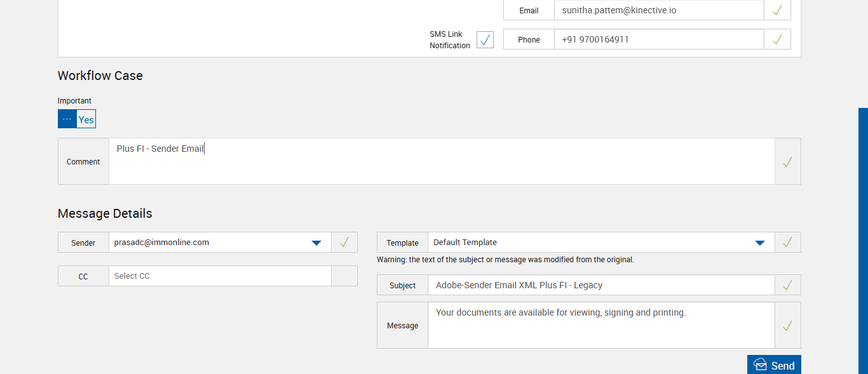The height and width of the screenshot is (374, 868).
Task: Open the Select CC combo box
Action: [220, 276]
